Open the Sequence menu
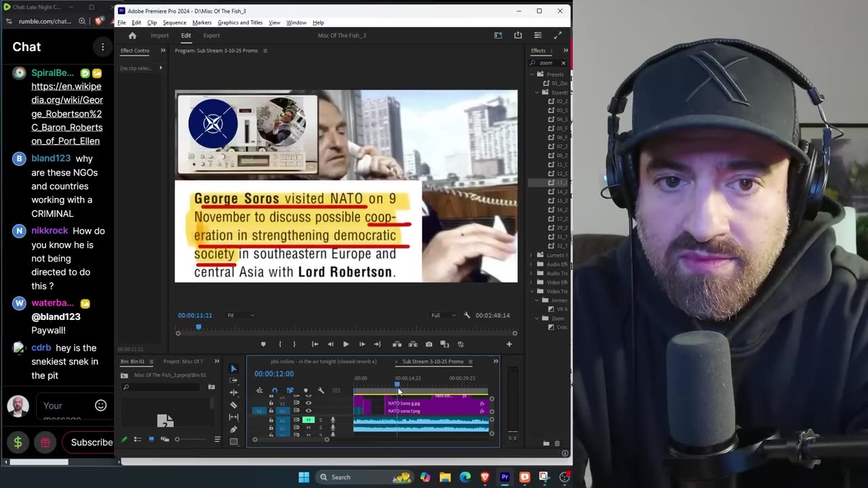Screen dimensions: 868x488 (174, 22)
